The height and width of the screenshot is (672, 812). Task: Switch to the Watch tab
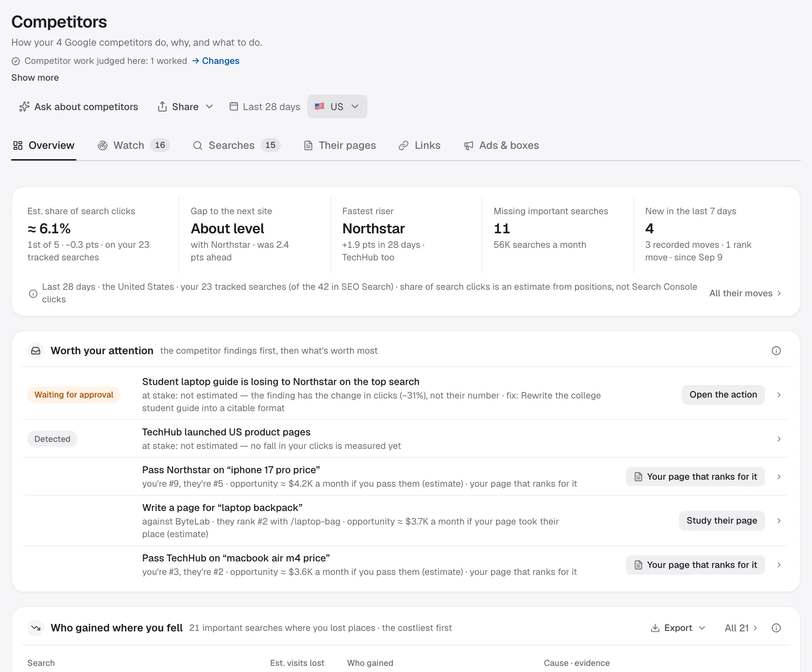point(133,146)
